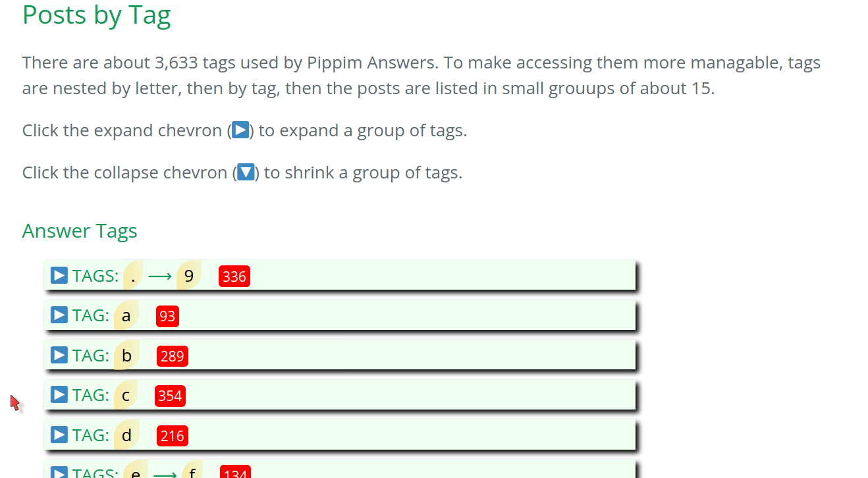Screen dimensions: 868x478
Task: Expand the tag 'd' group chevron
Action: 59,435
